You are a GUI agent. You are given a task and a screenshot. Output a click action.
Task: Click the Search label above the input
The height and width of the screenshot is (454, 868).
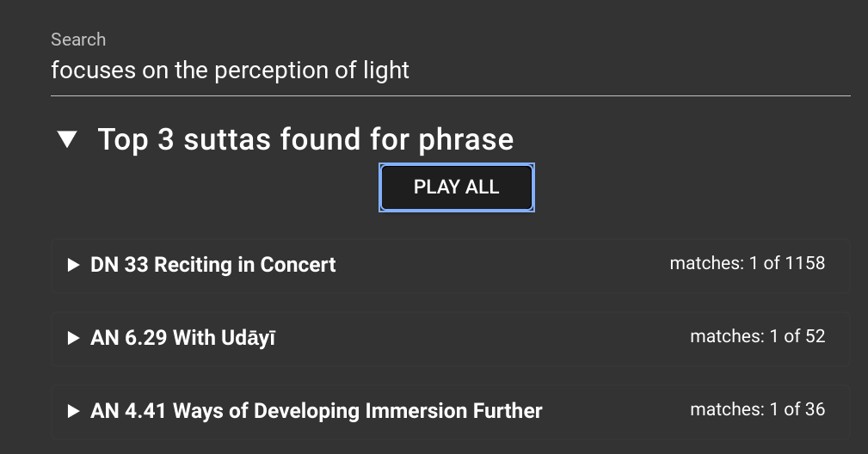78,40
